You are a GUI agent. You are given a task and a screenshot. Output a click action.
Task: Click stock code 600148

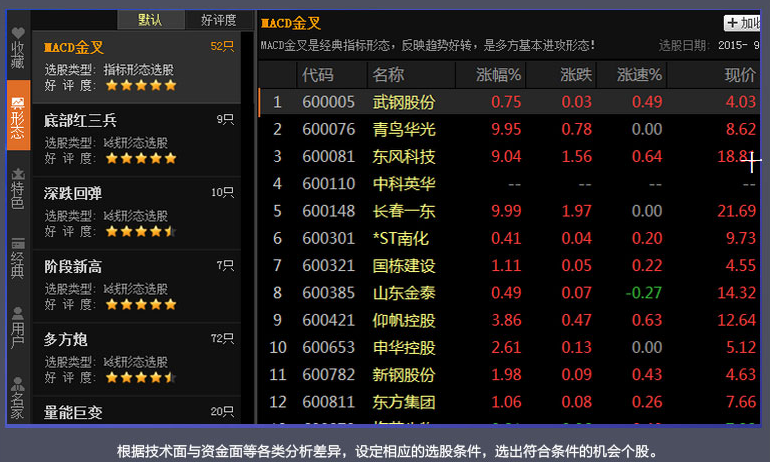pos(329,211)
